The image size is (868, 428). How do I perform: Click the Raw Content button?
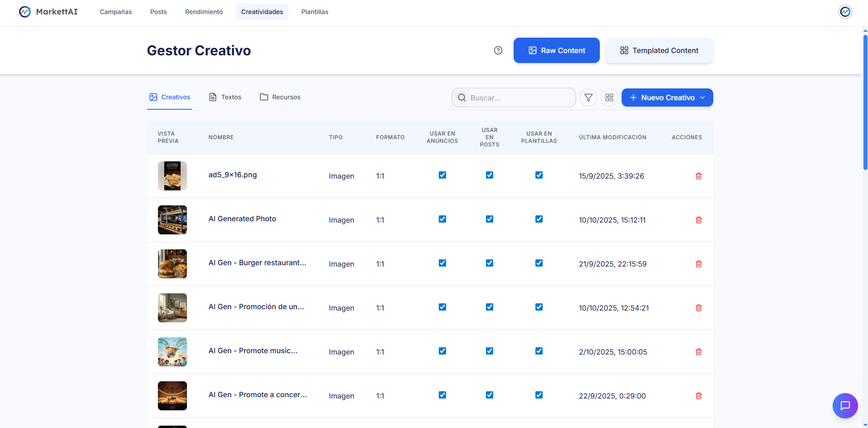pyautogui.click(x=556, y=50)
